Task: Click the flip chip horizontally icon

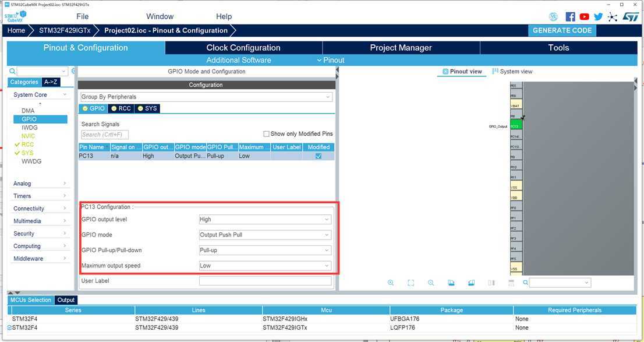Action: (x=491, y=283)
